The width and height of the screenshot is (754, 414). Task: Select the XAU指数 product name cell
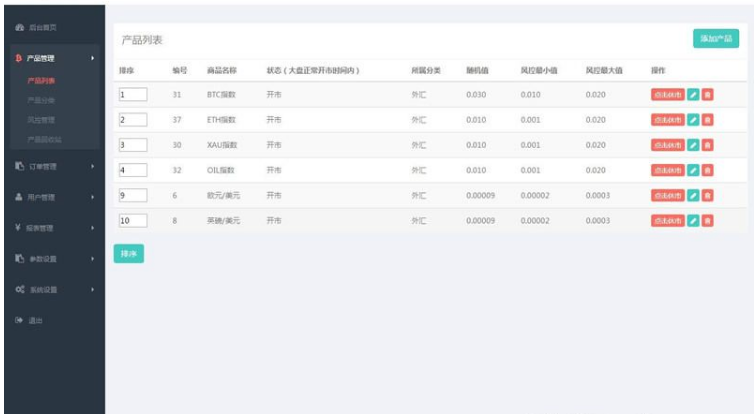click(222, 145)
